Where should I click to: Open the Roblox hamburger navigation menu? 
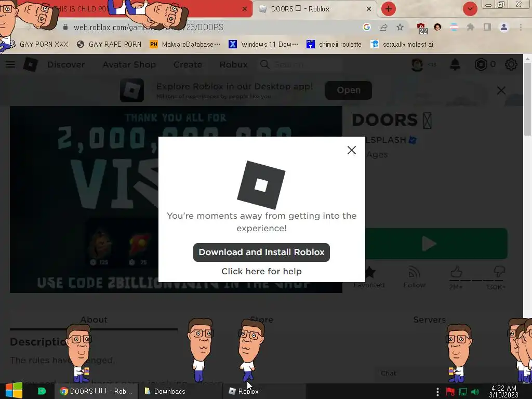(x=10, y=64)
